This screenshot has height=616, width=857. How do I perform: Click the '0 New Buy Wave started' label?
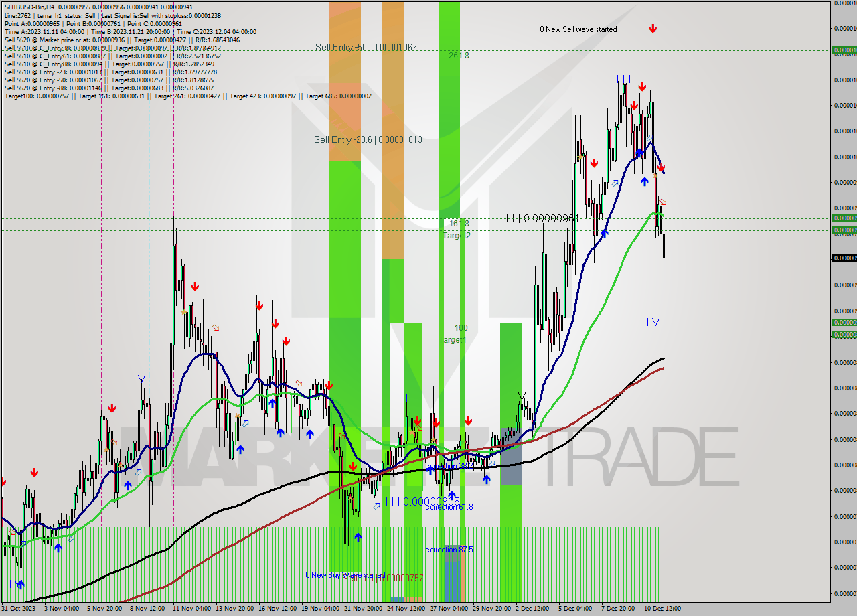[345, 575]
